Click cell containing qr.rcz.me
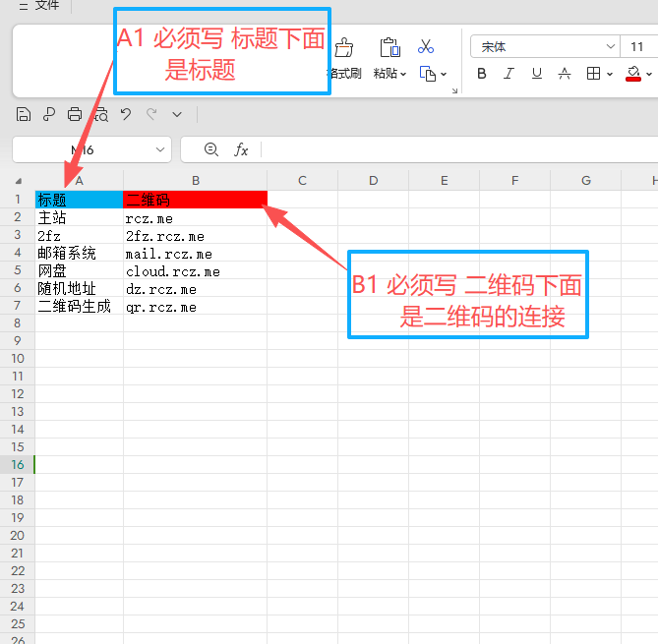The height and width of the screenshot is (644, 658). (195, 306)
